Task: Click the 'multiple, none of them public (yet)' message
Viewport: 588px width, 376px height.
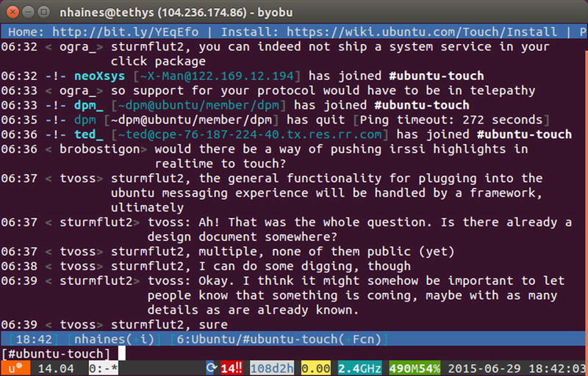Action: (326, 251)
